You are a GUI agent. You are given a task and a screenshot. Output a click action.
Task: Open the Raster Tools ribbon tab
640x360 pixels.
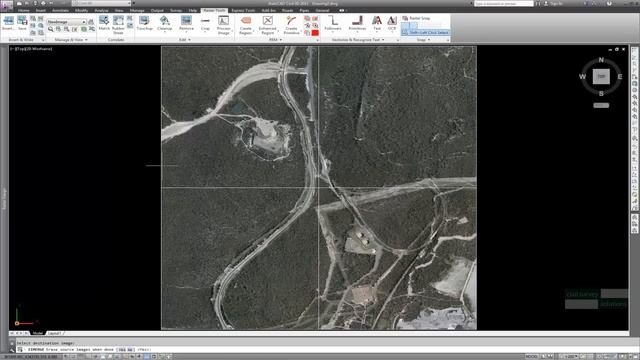pyautogui.click(x=214, y=10)
